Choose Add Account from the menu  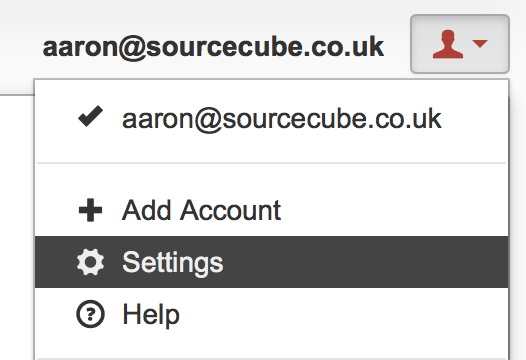pyautogui.click(x=271, y=210)
